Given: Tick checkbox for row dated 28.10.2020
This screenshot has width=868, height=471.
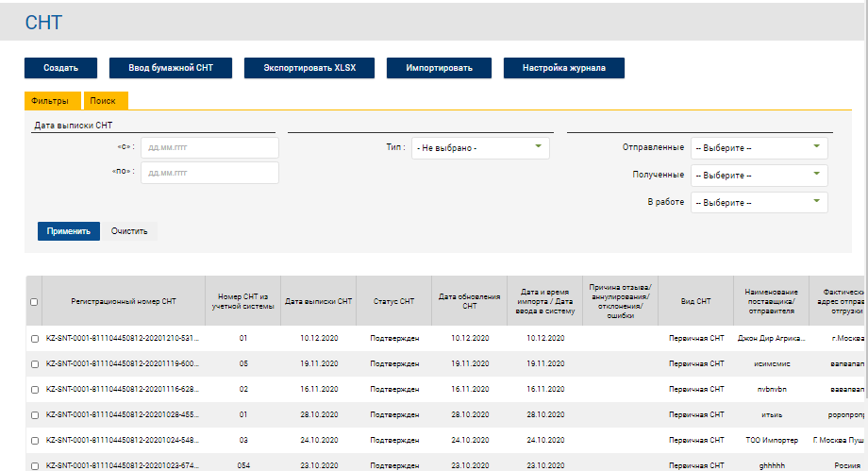Looking at the screenshot, I should 34,414.
